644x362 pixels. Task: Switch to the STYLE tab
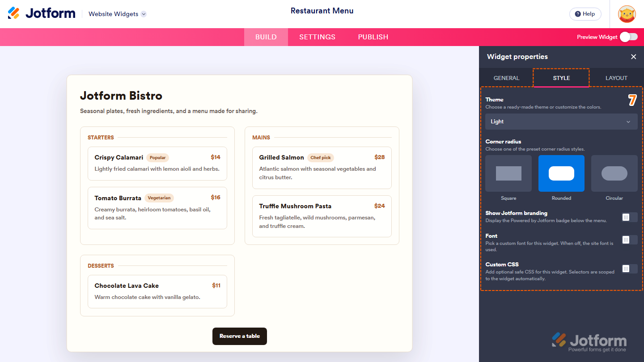pyautogui.click(x=561, y=78)
